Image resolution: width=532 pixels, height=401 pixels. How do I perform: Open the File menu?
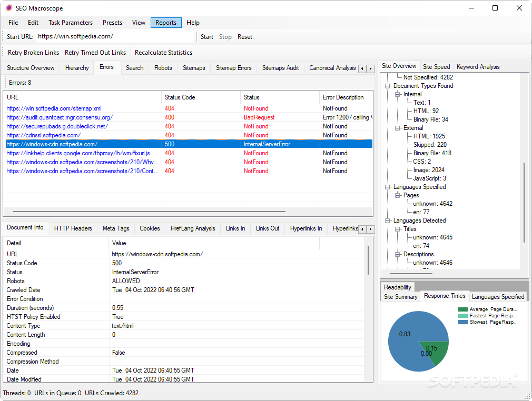[13, 23]
